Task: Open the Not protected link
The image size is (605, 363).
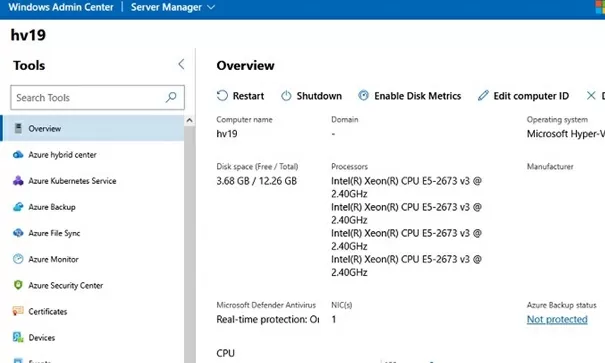Action: click(557, 319)
